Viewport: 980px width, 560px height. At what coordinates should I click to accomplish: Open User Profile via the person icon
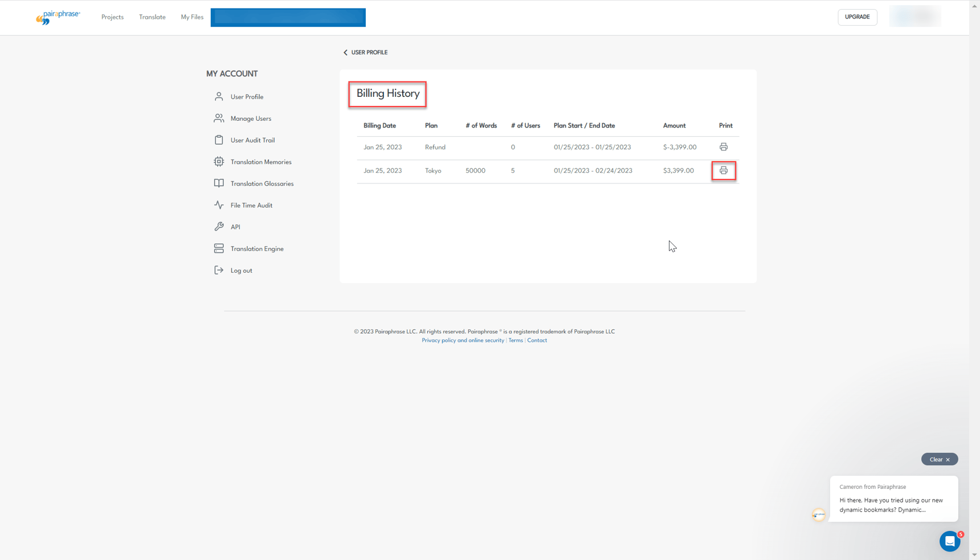coord(219,96)
